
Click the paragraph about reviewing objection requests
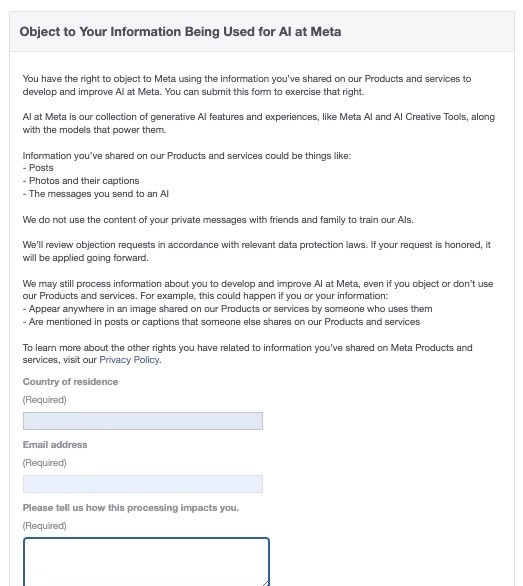256,251
